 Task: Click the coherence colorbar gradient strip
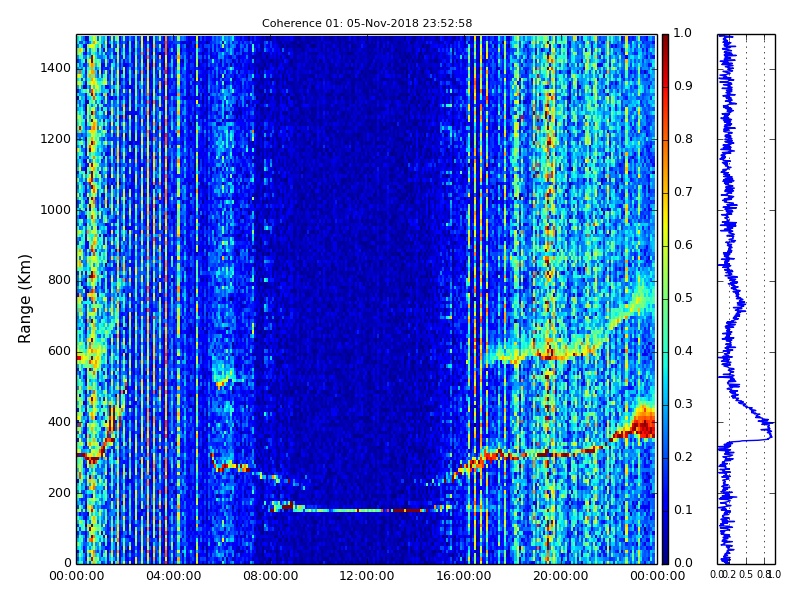(665, 299)
